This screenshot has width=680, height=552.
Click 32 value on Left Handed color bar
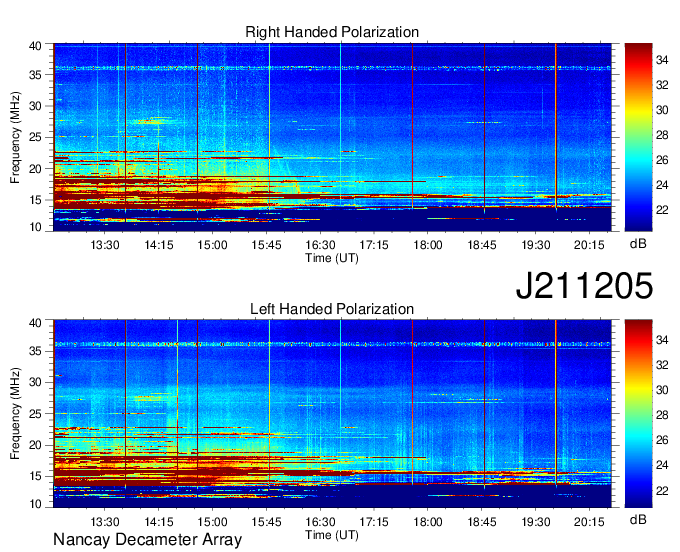click(662, 365)
